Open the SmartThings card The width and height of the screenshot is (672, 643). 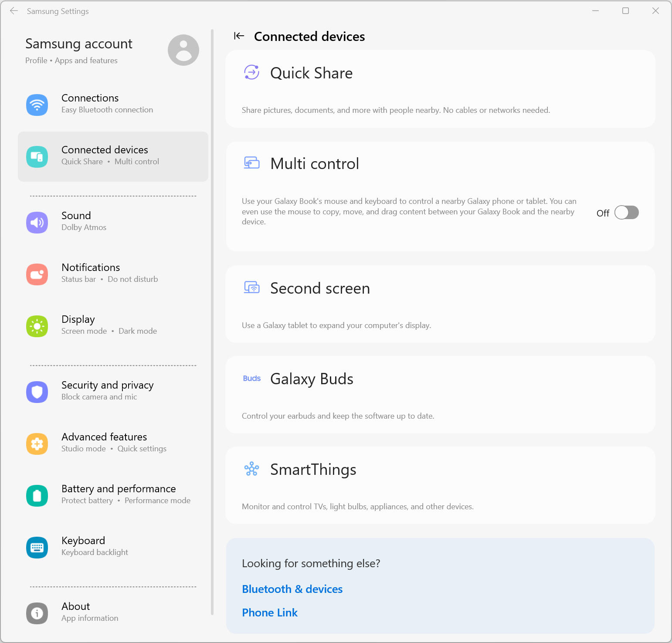pos(440,485)
